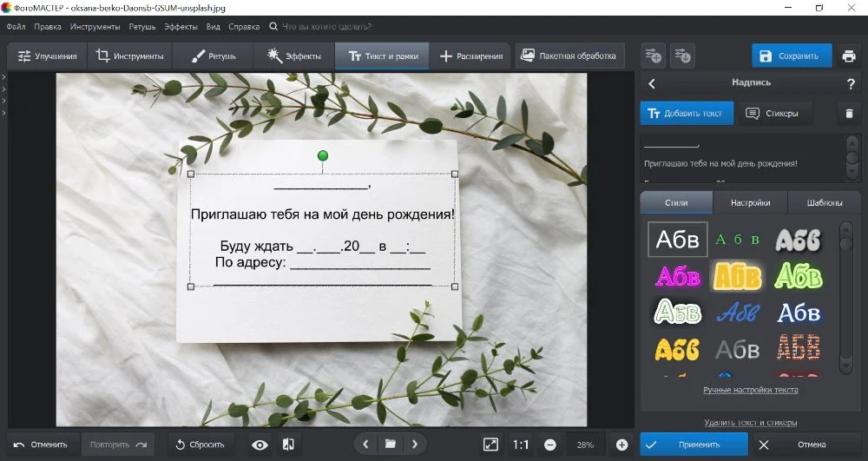Screen dimensions: 868x461
Task: Click the print icon next to Сохранить
Action: click(x=849, y=56)
